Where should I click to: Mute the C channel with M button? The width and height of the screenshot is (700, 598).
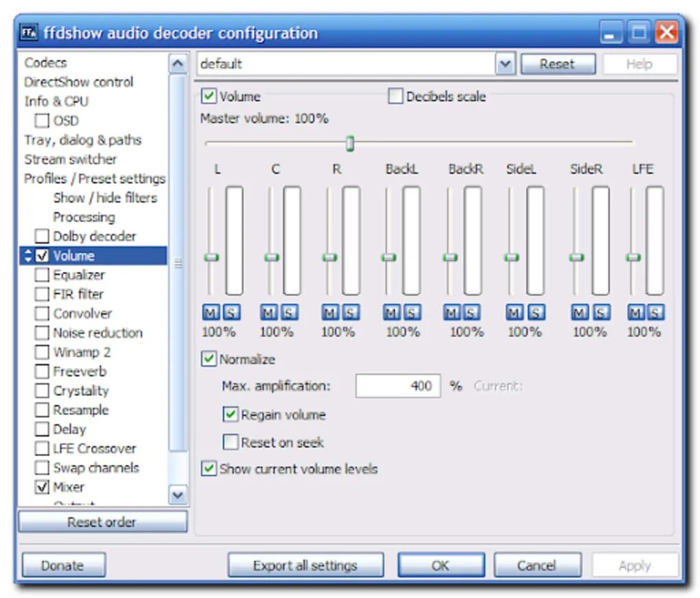click(269, 312)
